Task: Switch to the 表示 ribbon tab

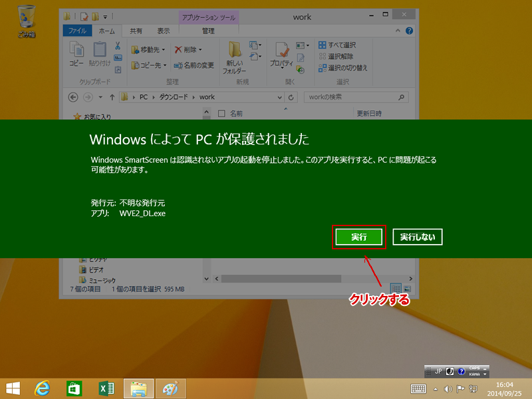Action: pyautogui.click(x=164, y=31)
